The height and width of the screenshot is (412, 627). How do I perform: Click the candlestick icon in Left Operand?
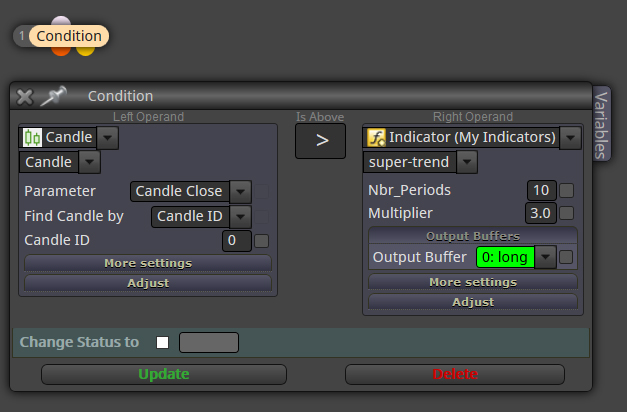pos(32,138)
